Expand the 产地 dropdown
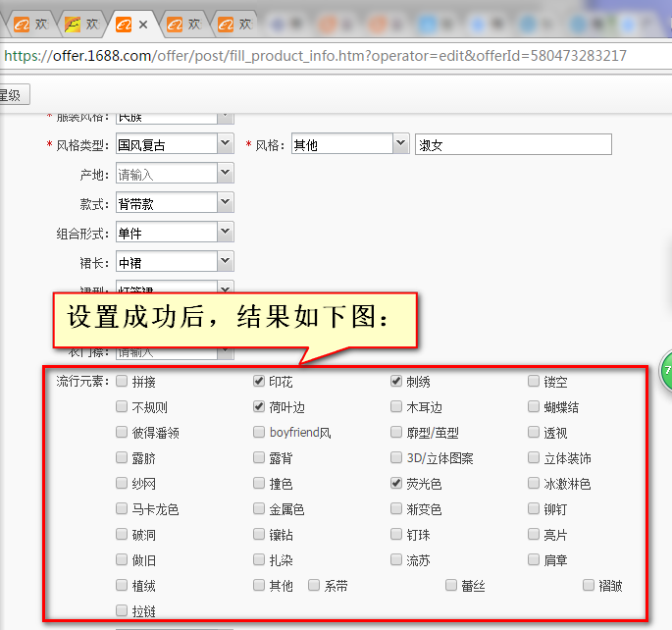Screen dimensions: 672x630 [x=225, y=174]
